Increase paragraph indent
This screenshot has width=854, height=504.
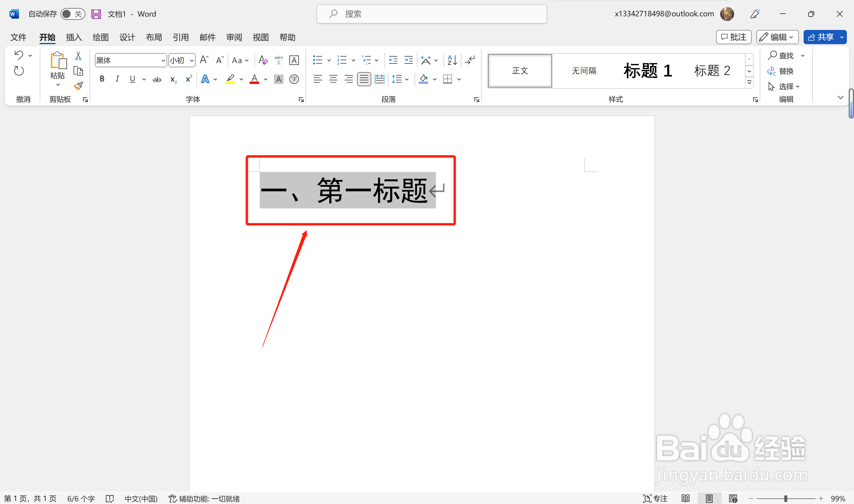(408, 60)
